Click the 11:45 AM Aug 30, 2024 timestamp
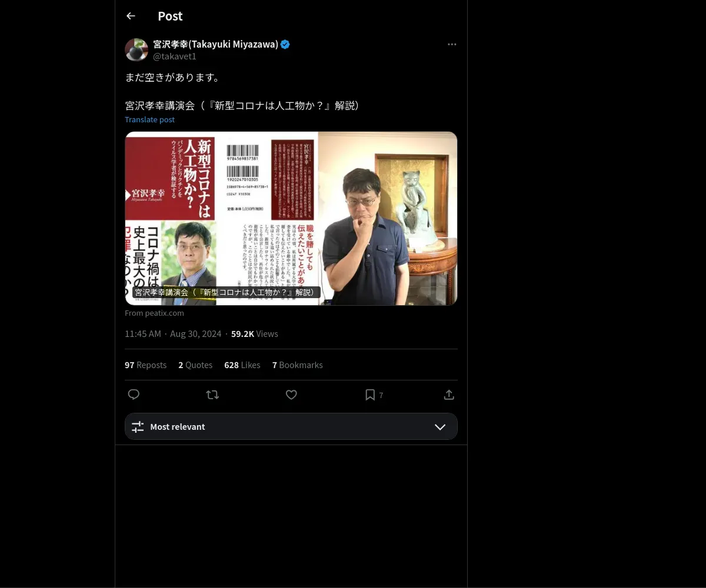The image size is (706, 588). pos(173,334)
